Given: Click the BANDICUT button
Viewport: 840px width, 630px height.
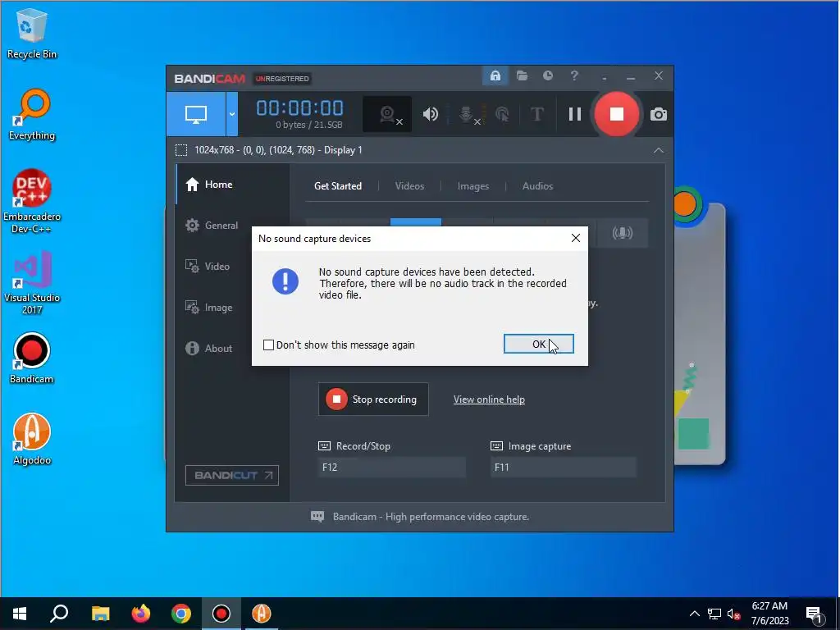Looking at the screenshot, I should click(x=232, y=475).
